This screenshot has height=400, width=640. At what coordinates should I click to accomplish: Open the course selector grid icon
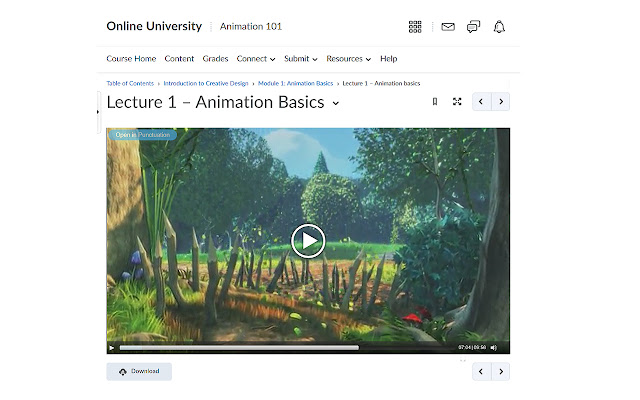[x=415, y=27]
